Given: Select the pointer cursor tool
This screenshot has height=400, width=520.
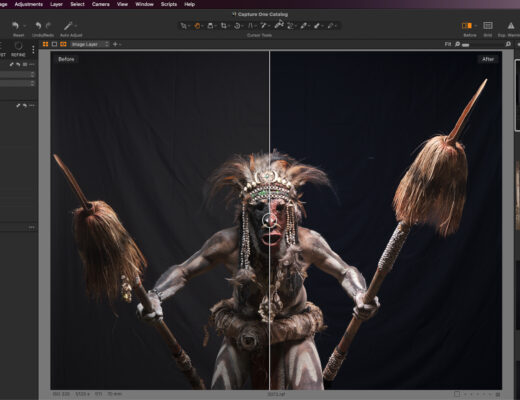Looking at the screenshot, I should [x=183, y=26].
